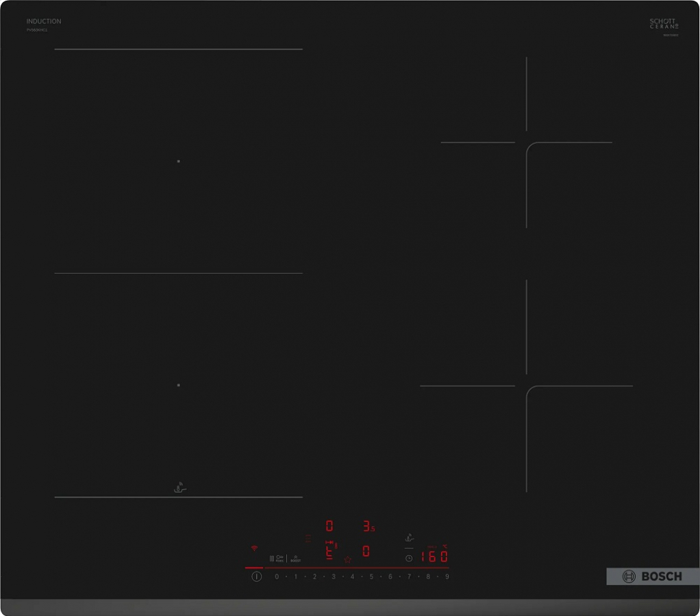Select the E-shaped flex zone indicator
This screenshot has height=616, width=700.
[x=330, y=551]
